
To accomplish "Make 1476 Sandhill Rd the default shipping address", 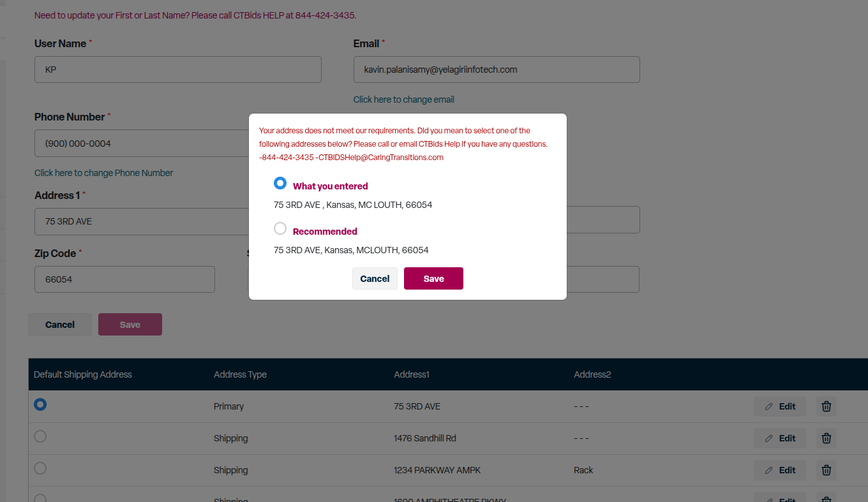I will point(40,436).
